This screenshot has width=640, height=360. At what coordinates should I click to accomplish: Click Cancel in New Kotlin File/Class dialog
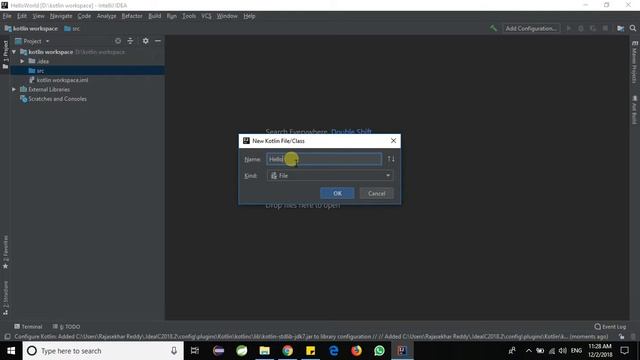click(376, 193)
